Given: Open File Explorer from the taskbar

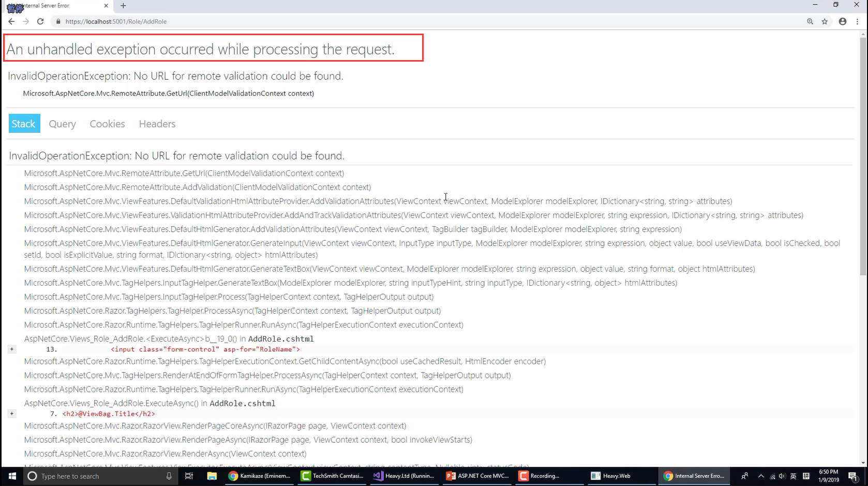Looking at the screenshot, I should point(212,476).
